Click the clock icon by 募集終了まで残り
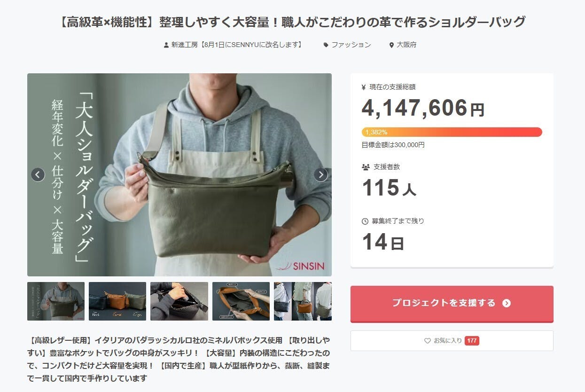Image resolution: width=585 pixels, height=392 pixels. [x=365, y=221]
